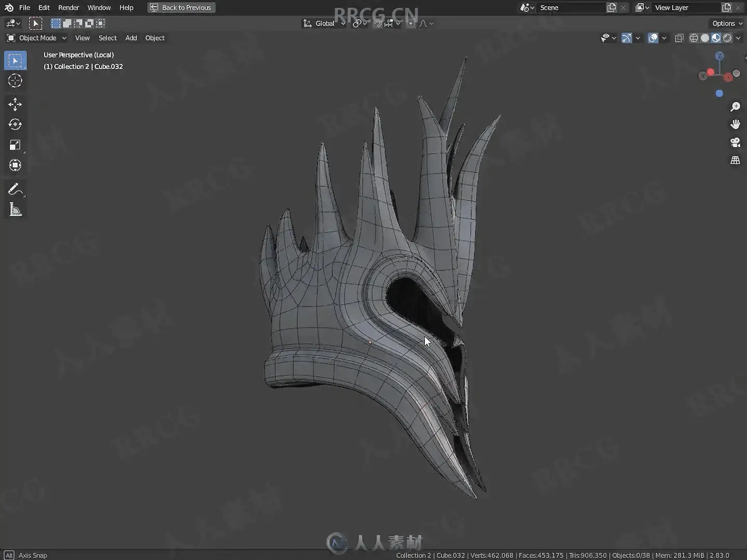Open the Global transform orientation dropdown
The height and width of the screenshot is (560, 747).
point(324,23)
